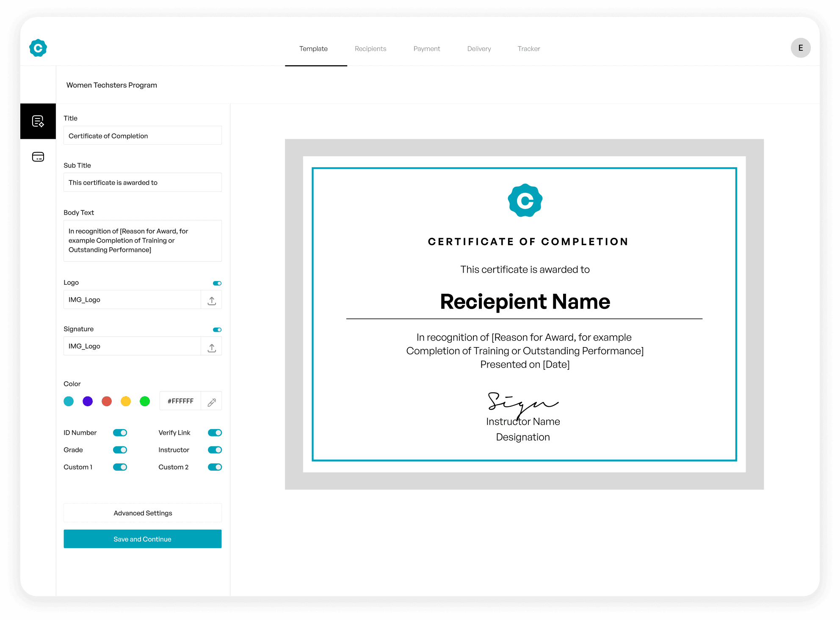Turn off the Verify Link toggle
The height and width of the screenshot is (620, 840).
(x=215, y=433)
